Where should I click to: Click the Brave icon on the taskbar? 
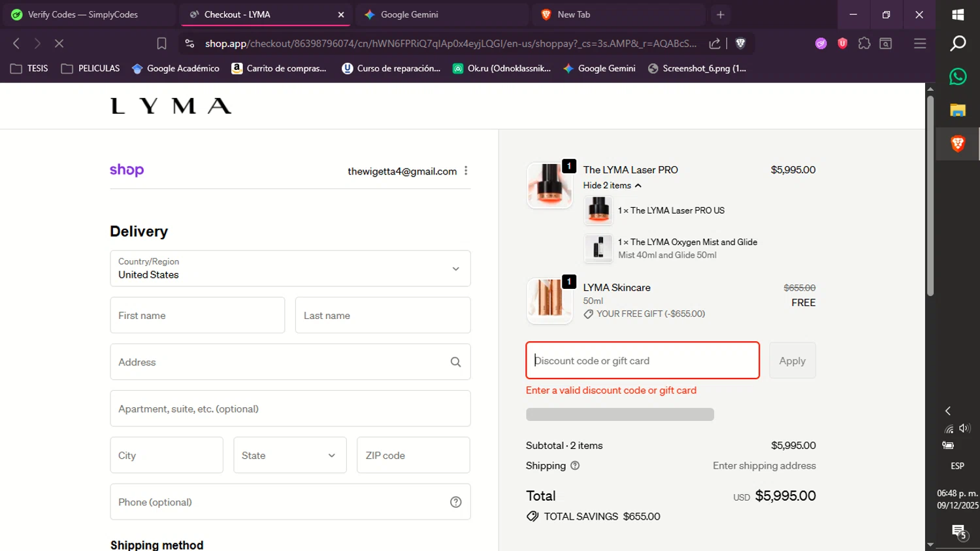click(958, 144)
